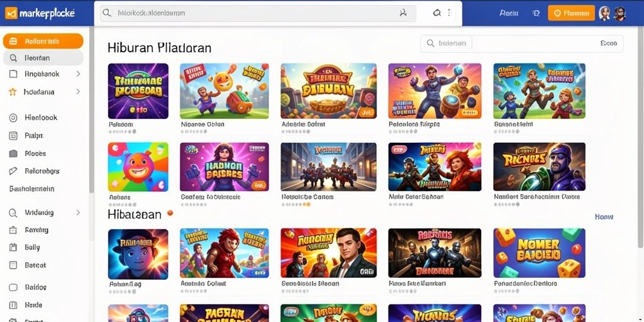The width and height of the screenshot is (644, 322).
Task: Select the highlighted orange sidebar item
Action: pyautogui.click(x=43, y=41)
